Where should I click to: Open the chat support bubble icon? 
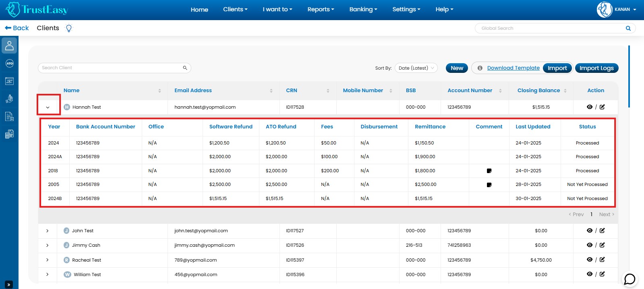pyautogui.click(x=630, y=279)
